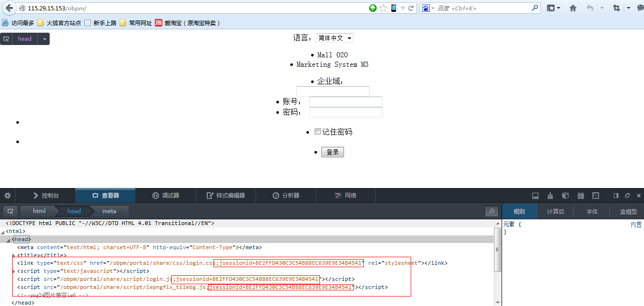This screenshot has width=644, height=306.
Task: Open the 访问最多 bookmark folder
Action: point(18,23)
